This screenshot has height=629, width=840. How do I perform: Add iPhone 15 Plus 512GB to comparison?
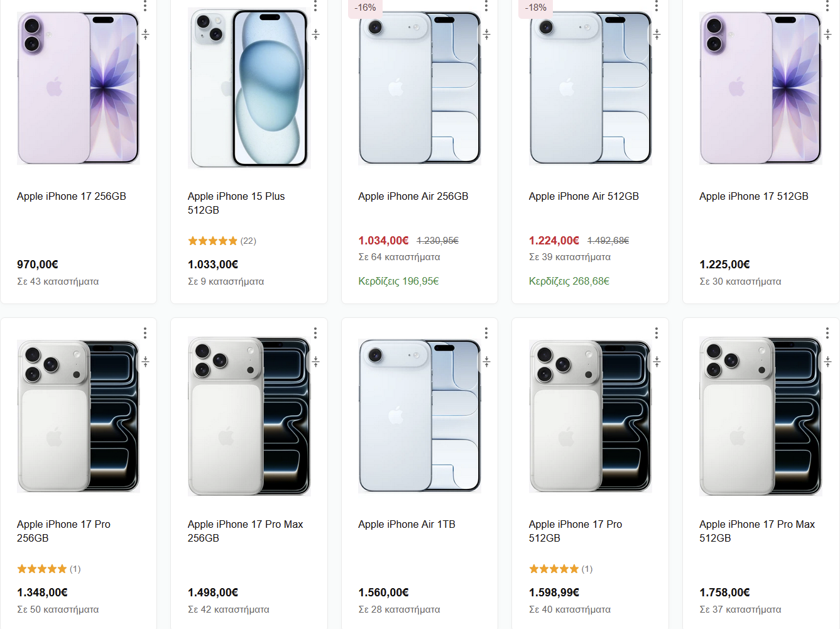(x=316, y=35)
